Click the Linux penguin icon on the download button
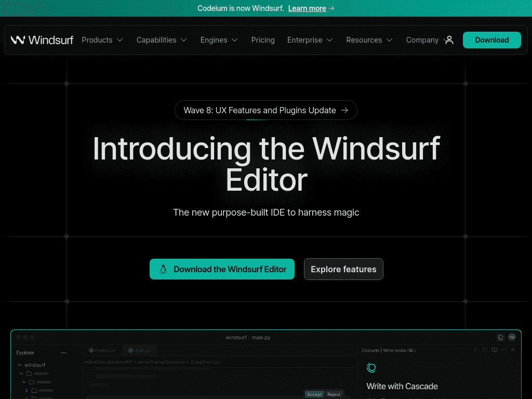The image size is (532, 399). coord(163,269)
